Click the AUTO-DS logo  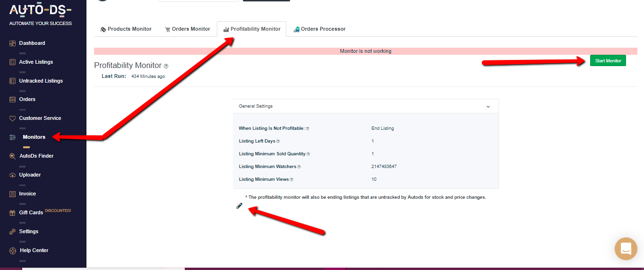41,9
